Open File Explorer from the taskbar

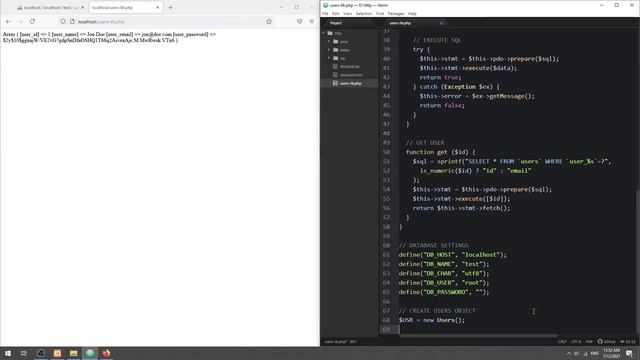tap(73, 353)
